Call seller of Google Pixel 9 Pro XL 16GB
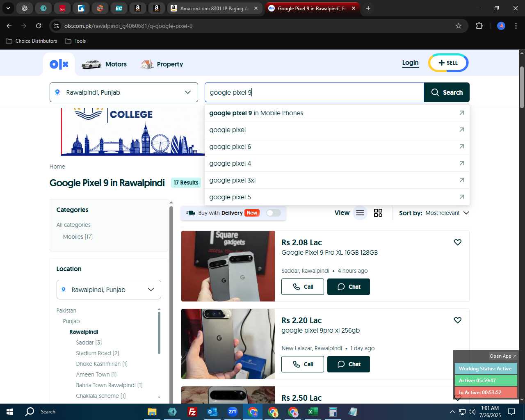 click(x=303, y=287)
